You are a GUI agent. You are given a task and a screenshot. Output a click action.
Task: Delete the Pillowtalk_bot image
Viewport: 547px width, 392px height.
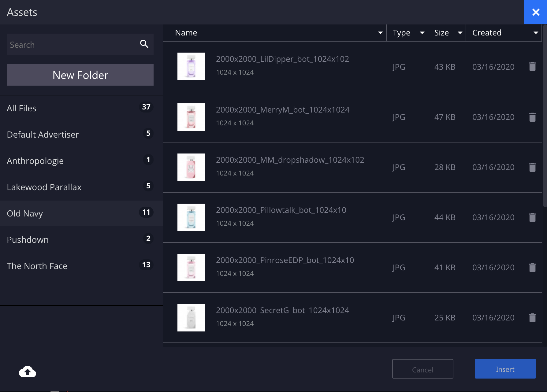click(532, 217)
